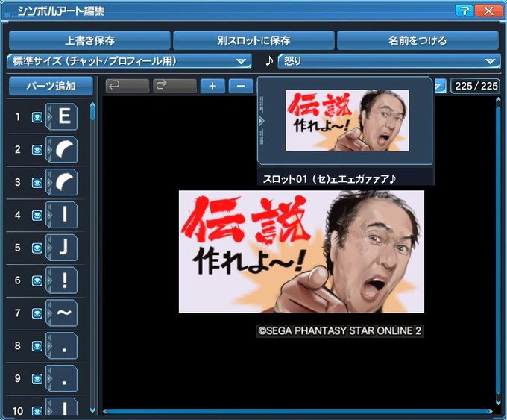Click the symbol art on canvas
Screen dimensions: 507x420
[x=301, y=251]
